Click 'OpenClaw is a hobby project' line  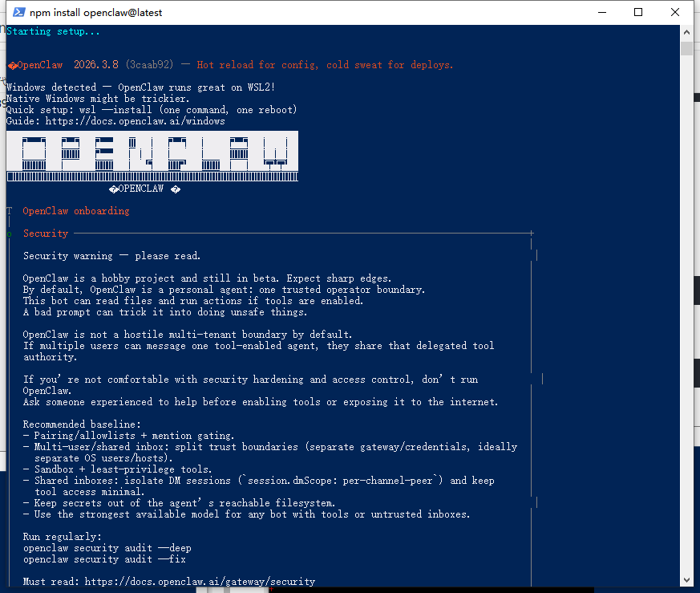coord(207,278)
